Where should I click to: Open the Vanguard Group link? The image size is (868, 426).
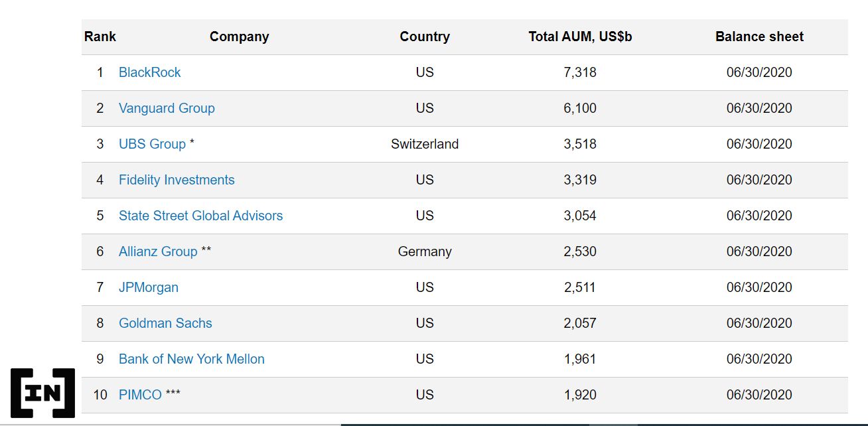pyautogui.click(x=167, y=108)
